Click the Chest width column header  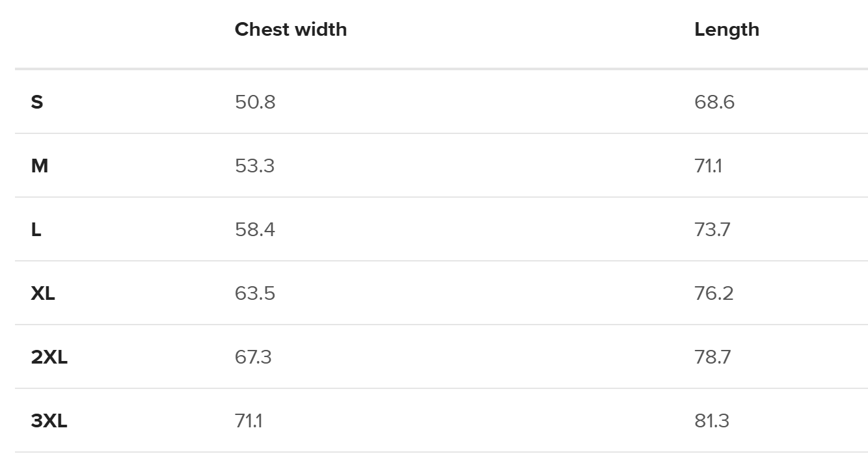coord(291,29)
